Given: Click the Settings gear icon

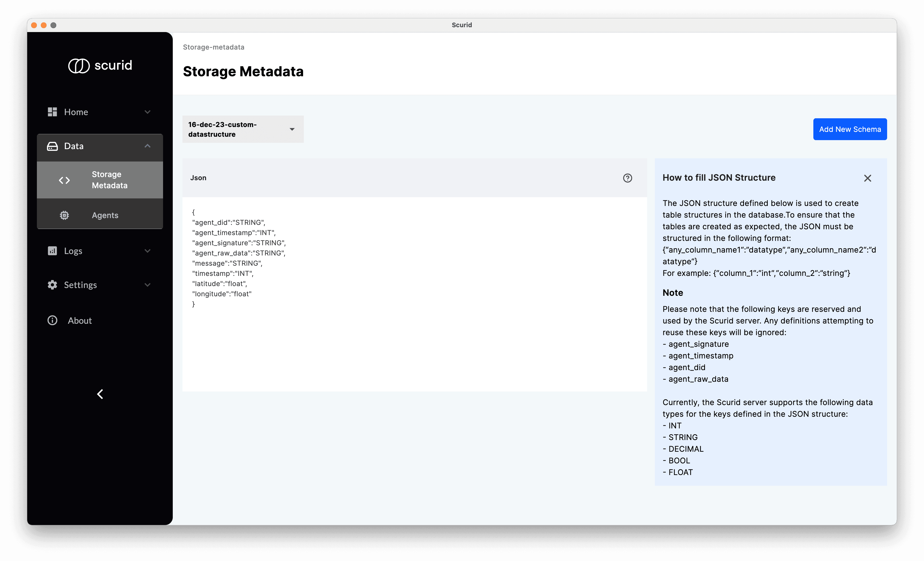Looking at the screenshot, I should [52, 285].
